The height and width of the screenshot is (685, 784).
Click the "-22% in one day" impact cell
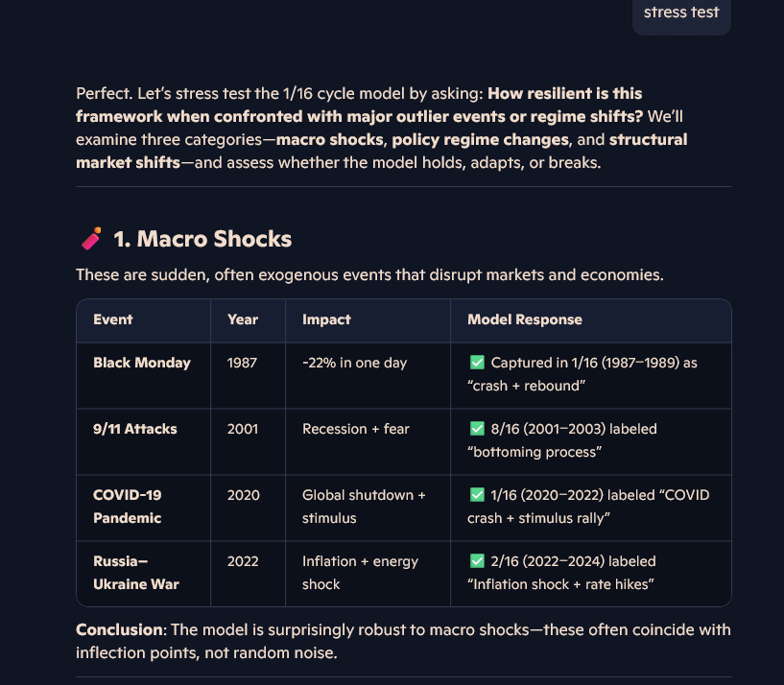coord(354,363)
